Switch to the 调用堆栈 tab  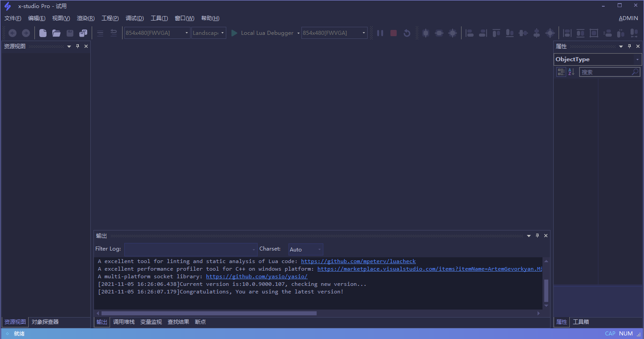[x=124, y=322]
